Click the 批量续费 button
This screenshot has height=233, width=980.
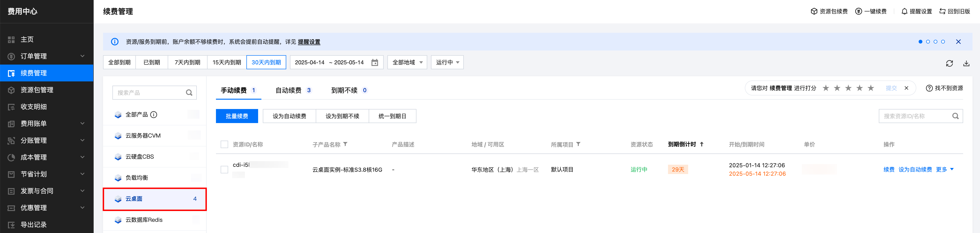pyautogui.click(x=237, y=116)
